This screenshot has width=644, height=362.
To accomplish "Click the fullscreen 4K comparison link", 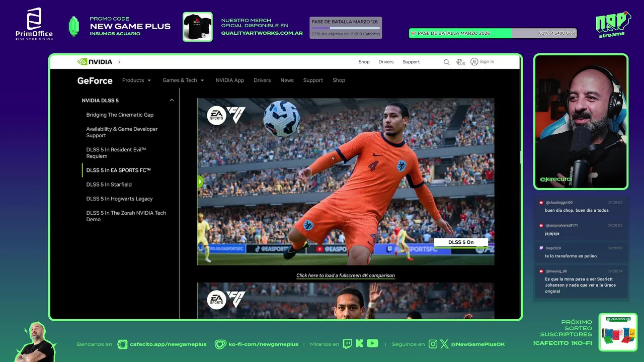I will (346, 276).
